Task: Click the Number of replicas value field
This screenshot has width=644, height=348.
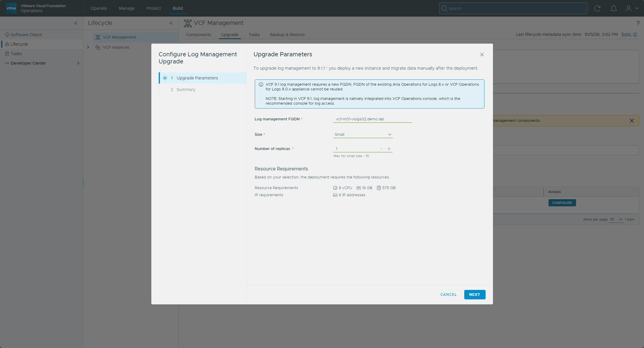Action: 356,149
